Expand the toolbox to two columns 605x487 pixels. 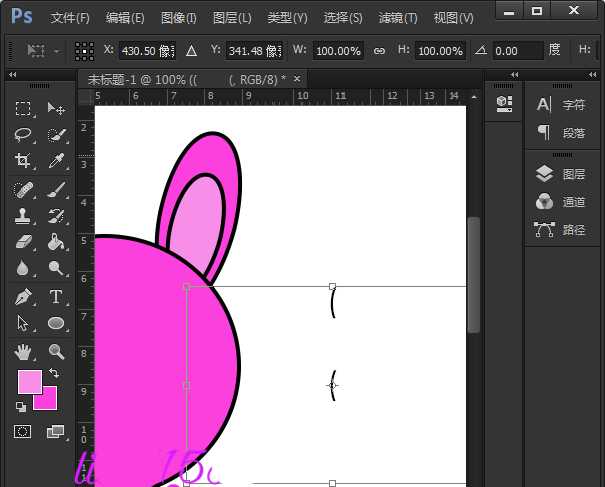[13, 74]
